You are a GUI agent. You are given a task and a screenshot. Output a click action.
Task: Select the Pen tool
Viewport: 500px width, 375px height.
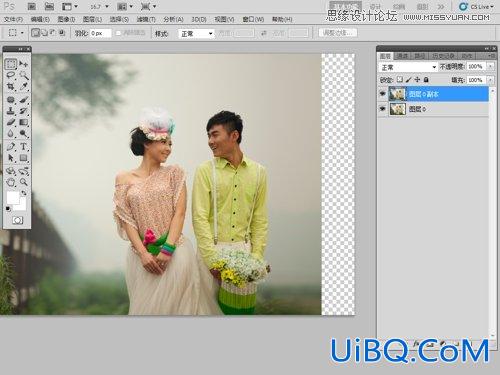tap(11, 147)
